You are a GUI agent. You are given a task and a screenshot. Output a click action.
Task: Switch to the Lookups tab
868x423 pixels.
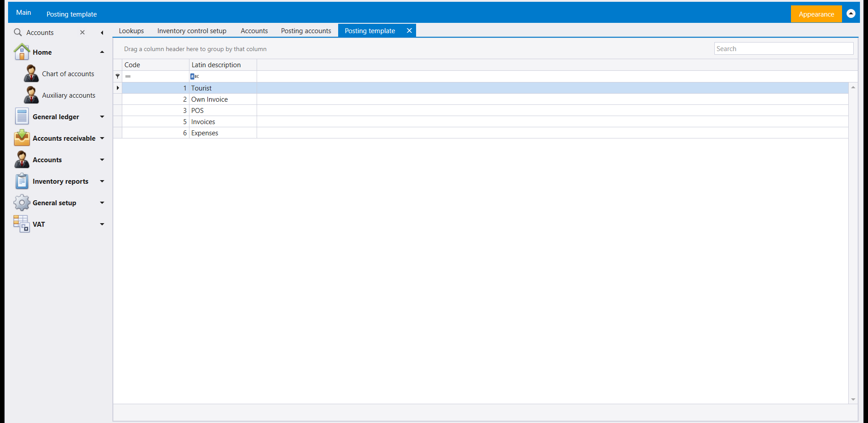131,30
